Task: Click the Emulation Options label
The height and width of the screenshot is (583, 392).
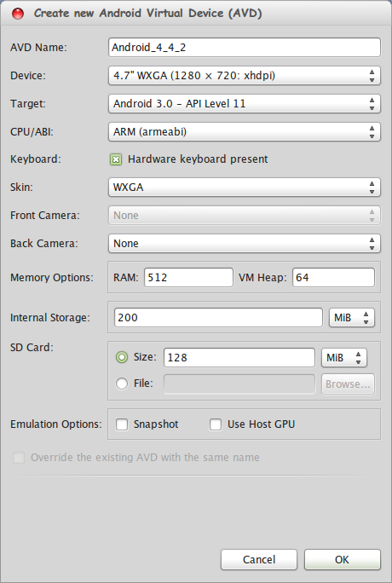Action: (x=55, y=424)
